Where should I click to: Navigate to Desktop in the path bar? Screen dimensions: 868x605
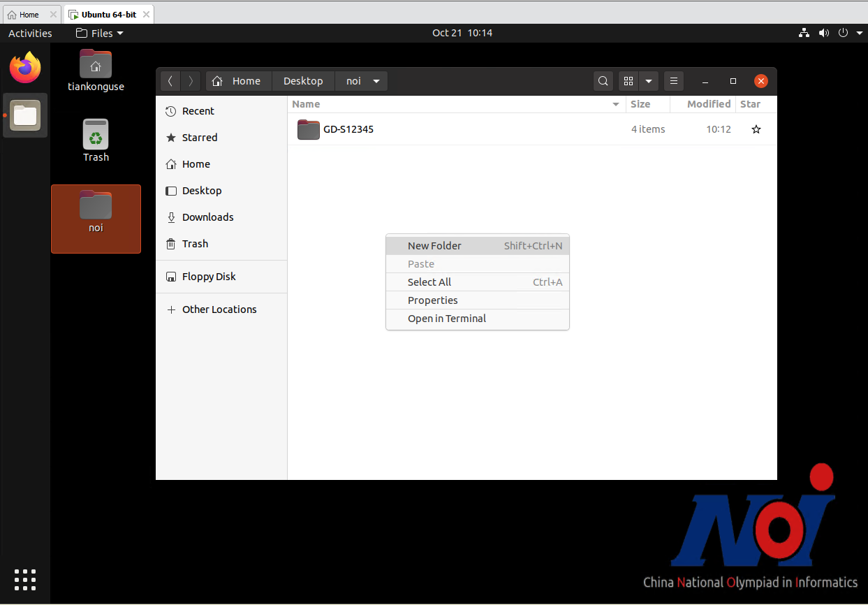[x=303, y=81]
